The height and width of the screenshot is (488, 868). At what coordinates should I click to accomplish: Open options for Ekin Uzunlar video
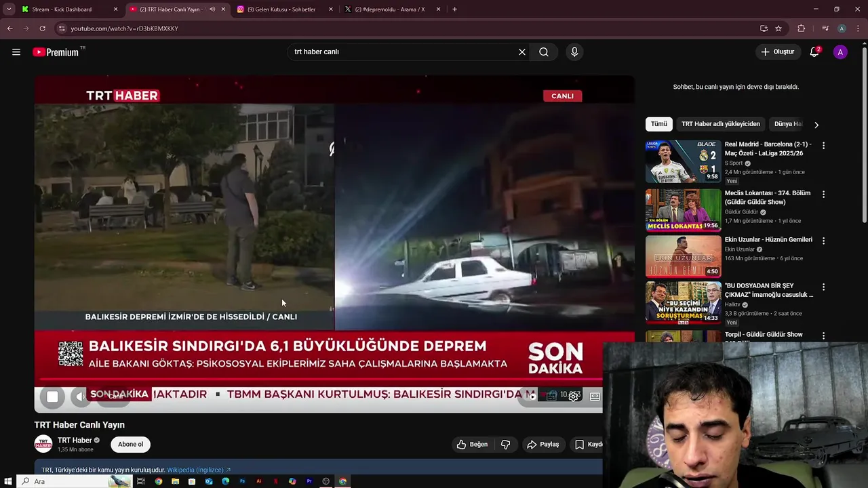823,241
